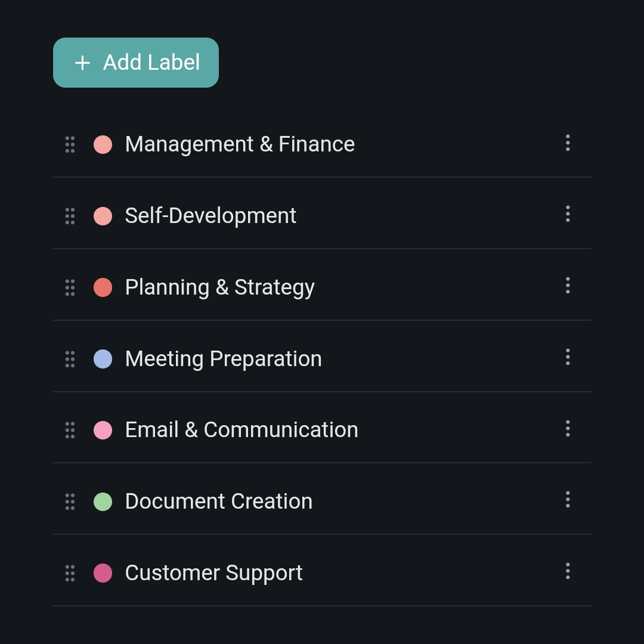Click the Management & Finance color dot
644x644 pixels.
click(x=103, y=144)
